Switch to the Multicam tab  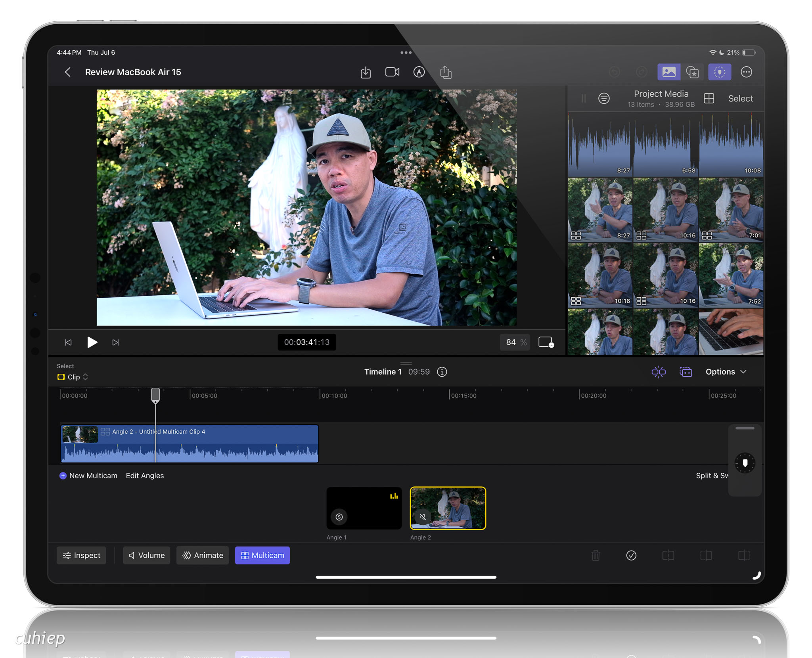262,555
